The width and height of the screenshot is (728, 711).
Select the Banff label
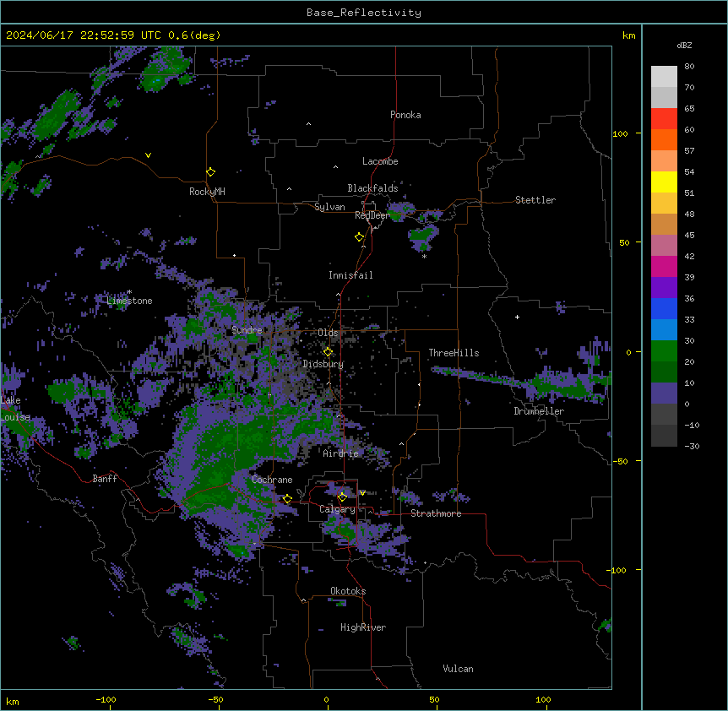(105, 479)
